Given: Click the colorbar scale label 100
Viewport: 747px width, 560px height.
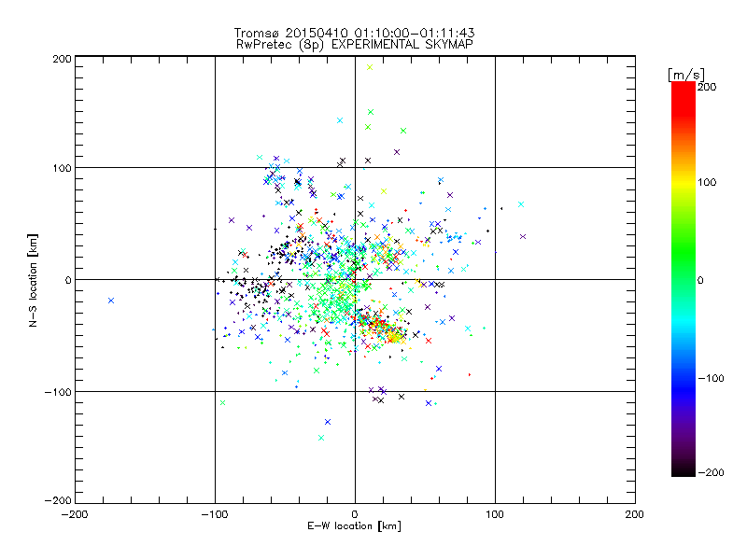Looking at the screenshot, I should [707, 182].
